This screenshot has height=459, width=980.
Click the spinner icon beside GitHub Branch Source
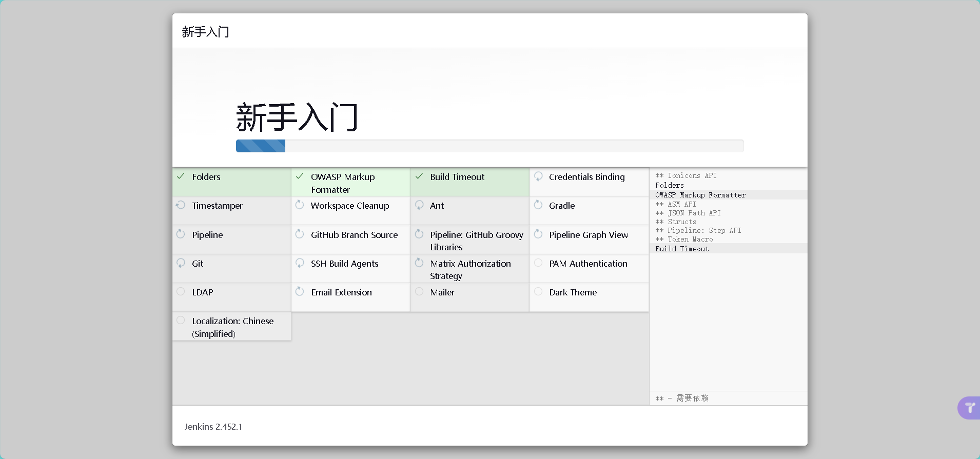point(300,234)
